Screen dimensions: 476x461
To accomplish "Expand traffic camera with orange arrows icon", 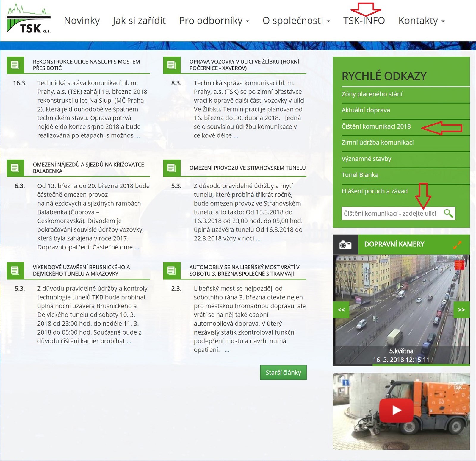I will click(457, 245).
